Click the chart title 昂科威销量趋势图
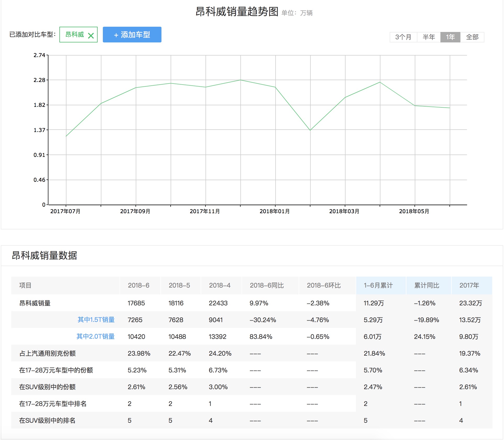504x440 pixels. click(237, 13)
